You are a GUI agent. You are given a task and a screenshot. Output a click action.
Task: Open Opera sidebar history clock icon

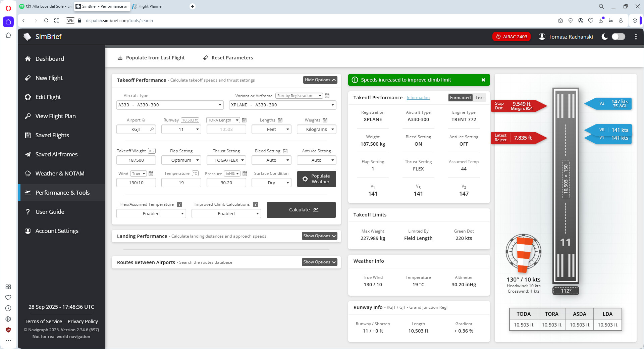point(8,308)
